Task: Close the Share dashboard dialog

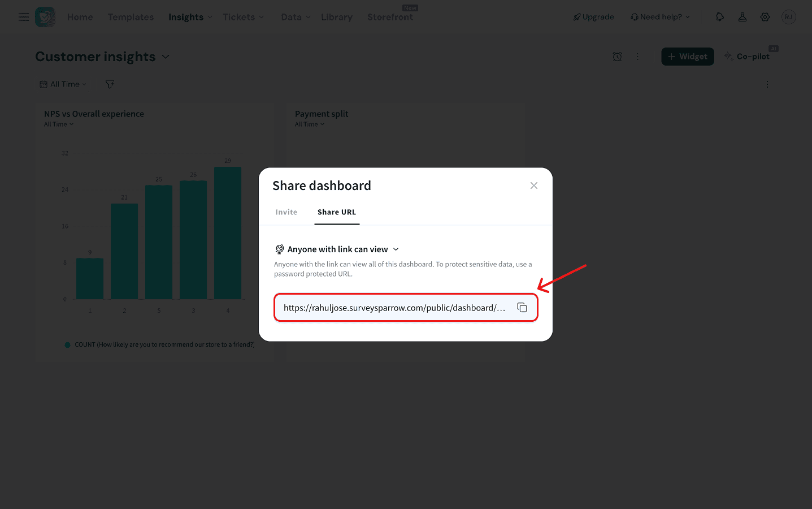Action: tap(534, 186)
